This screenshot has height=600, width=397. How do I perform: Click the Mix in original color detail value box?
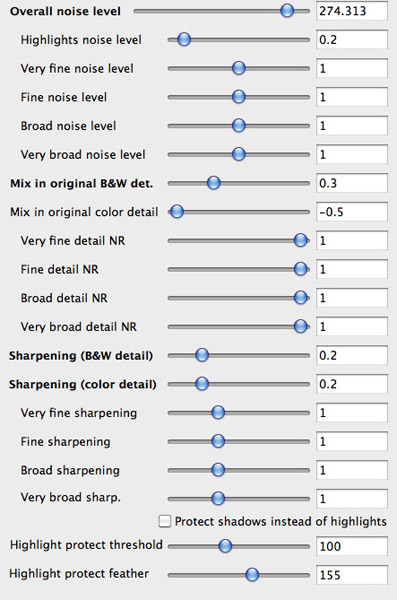(352, 212)
